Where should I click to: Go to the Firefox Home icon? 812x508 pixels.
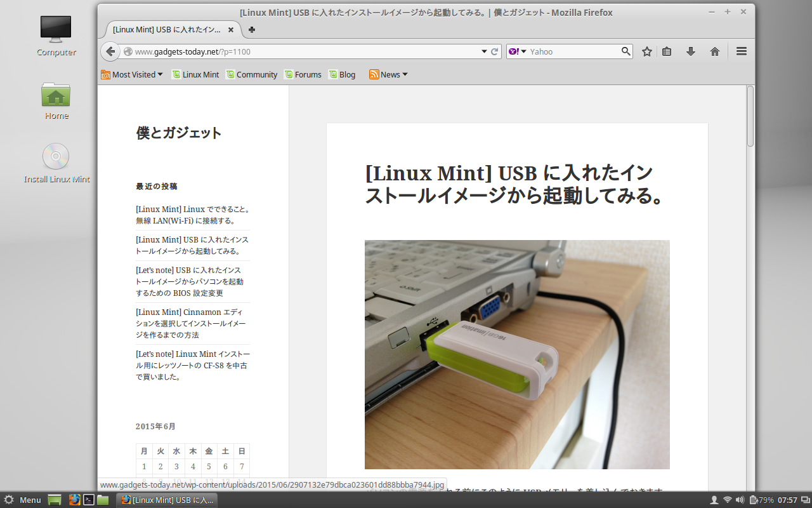[715, 51]
